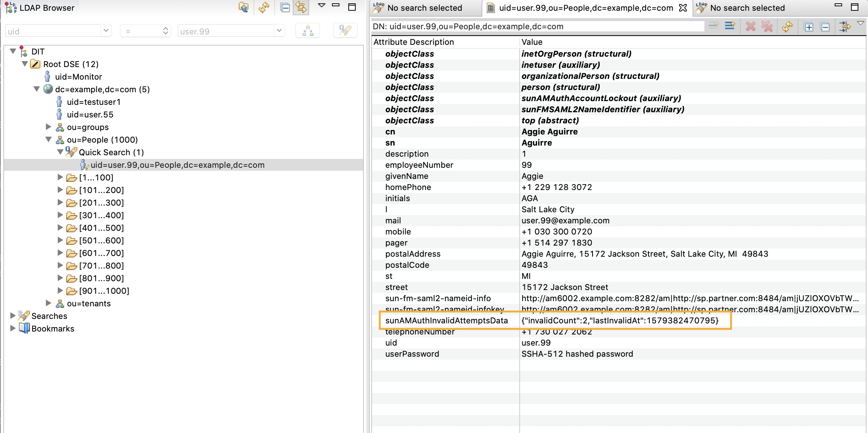Screen dimensions: 868x433
Task: Collapse the Quick Search node
Action: 60,152
